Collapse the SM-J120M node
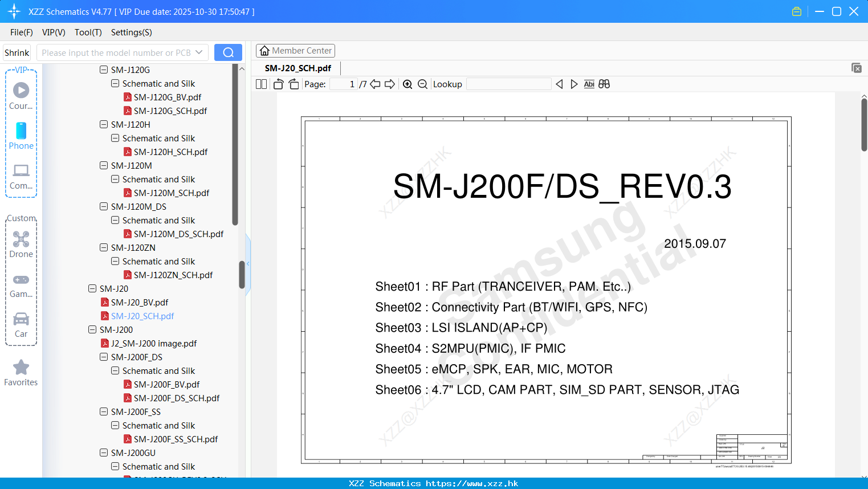The width and height of the screenshot is (868, 489). tap(104, 165)
